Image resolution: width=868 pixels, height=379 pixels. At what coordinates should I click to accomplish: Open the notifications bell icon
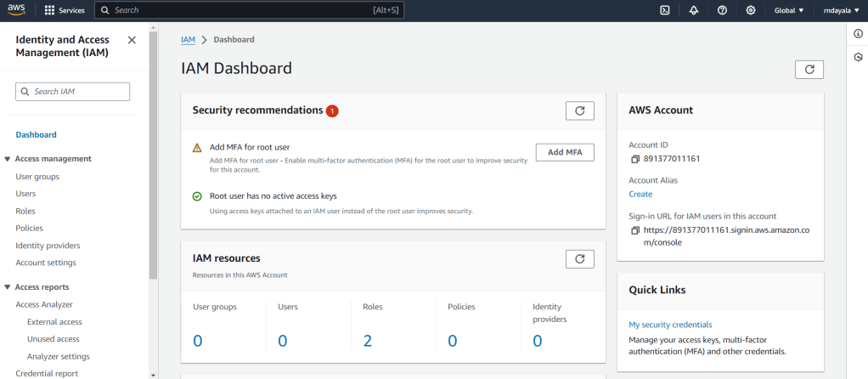(694, 10)
